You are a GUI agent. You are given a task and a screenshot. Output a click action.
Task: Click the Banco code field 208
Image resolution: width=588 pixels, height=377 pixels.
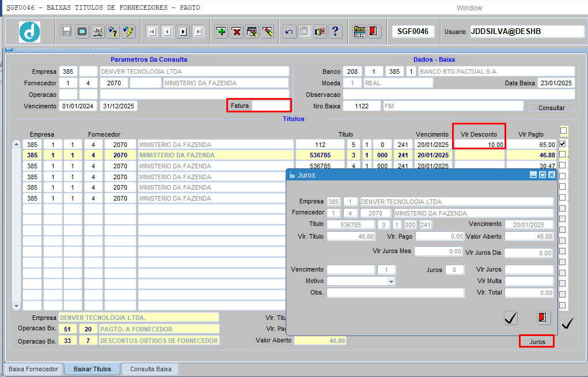(352, 71)
